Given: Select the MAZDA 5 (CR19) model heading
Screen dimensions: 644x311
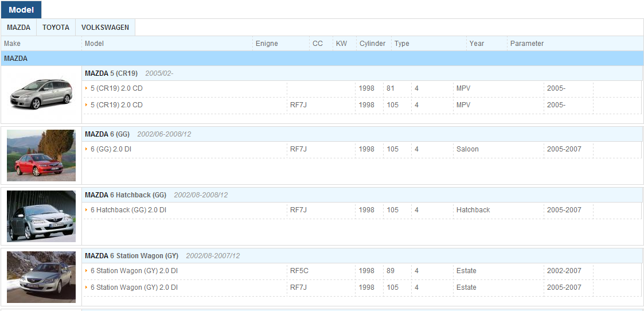Looking at the screenshot, I should click(111, 73).
